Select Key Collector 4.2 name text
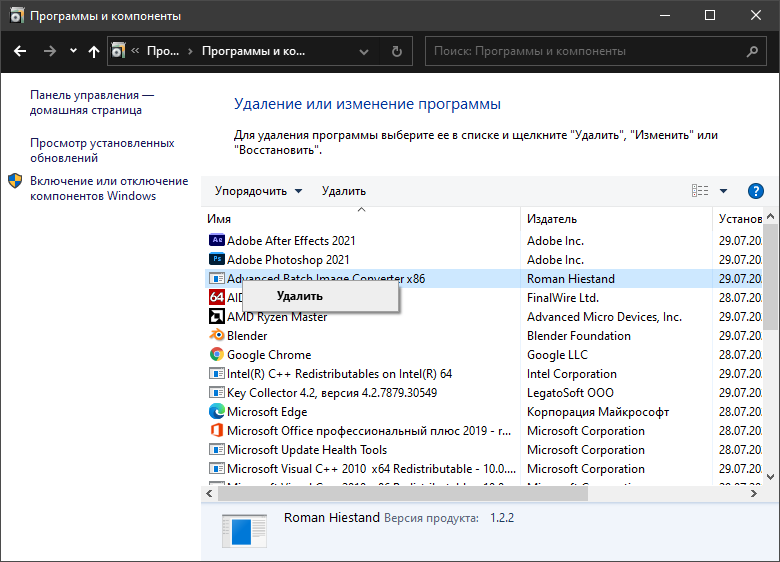Image resolution: width=780 pixels, height=562 pixels. [332, 393]
